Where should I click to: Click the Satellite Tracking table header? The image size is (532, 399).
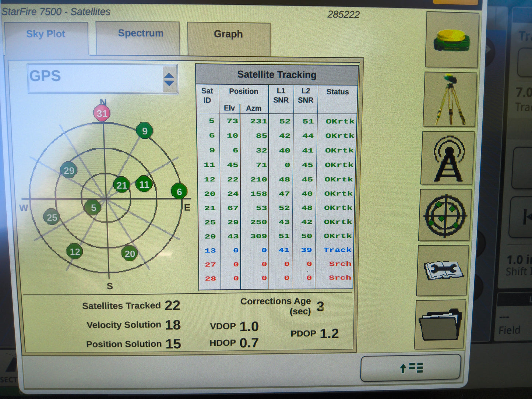click(277, 75)
